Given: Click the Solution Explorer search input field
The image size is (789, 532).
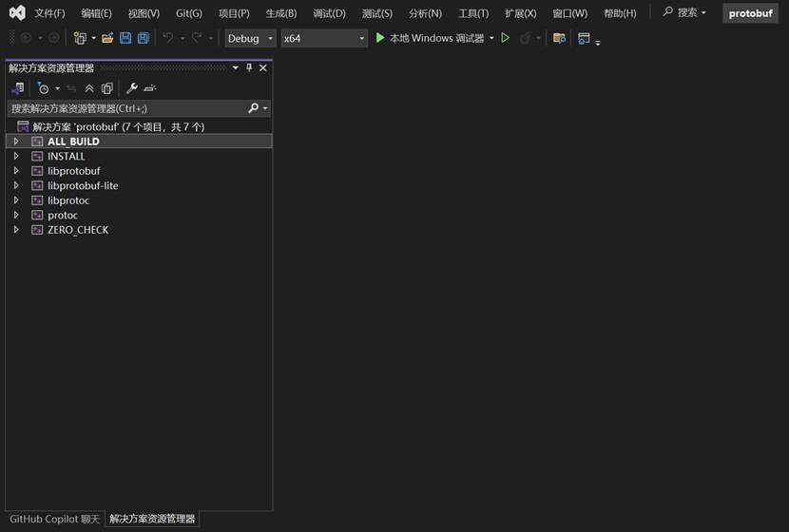Looking at the screenshot, I should [x=127, y=108].
